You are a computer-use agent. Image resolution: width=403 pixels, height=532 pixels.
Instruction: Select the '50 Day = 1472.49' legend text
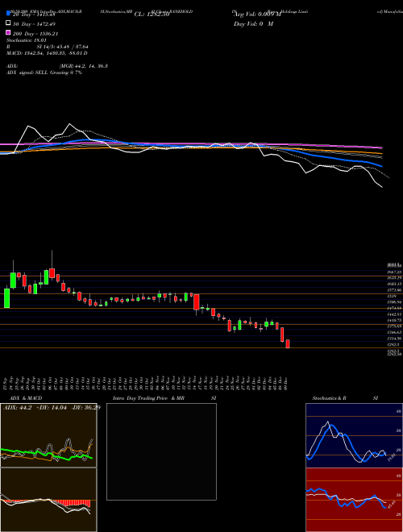pos(35,24)
